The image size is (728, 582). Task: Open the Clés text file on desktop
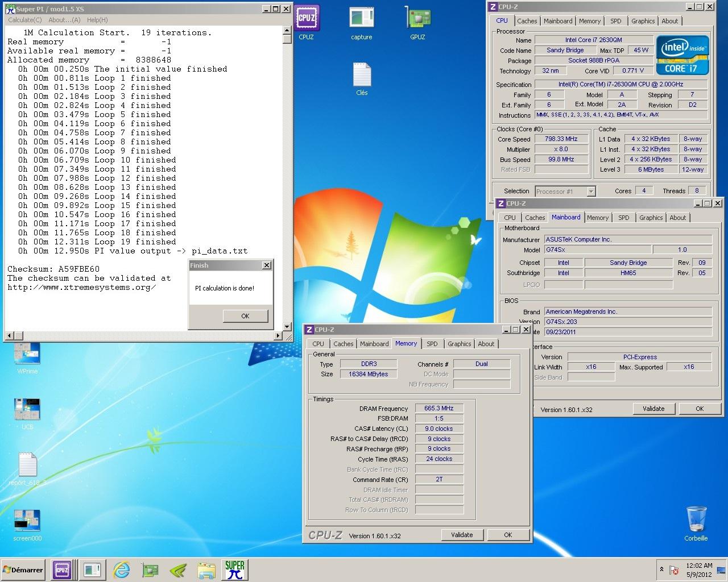click(362, 79)
